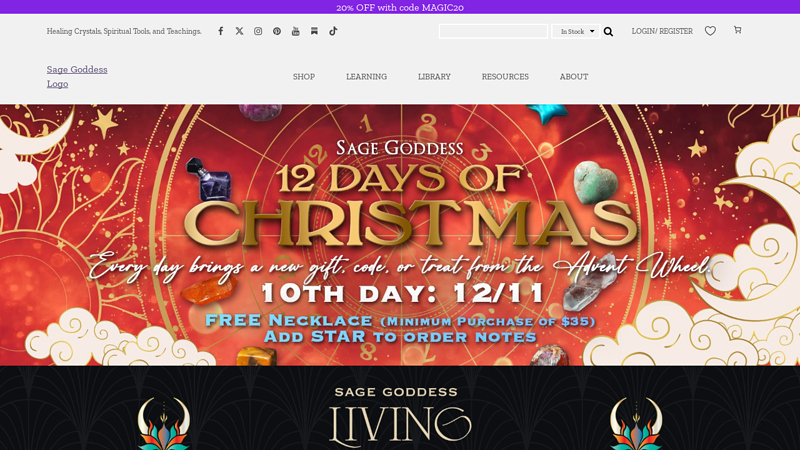Click the LOGIN/ REGISTER link
The image size is (800, 450).
pos(662,31)
